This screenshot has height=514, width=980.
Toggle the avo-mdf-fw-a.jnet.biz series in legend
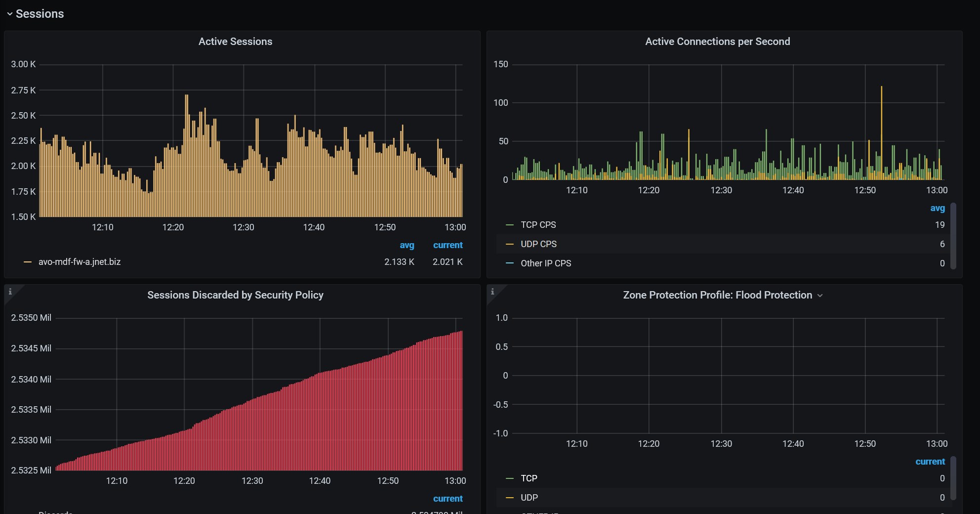tap(80, 262)
